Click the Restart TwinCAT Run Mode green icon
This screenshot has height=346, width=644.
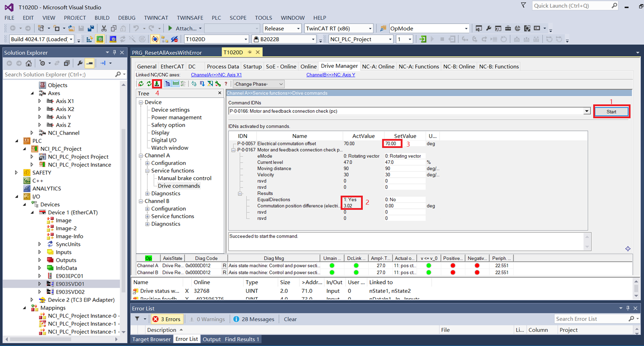point(100,39)
